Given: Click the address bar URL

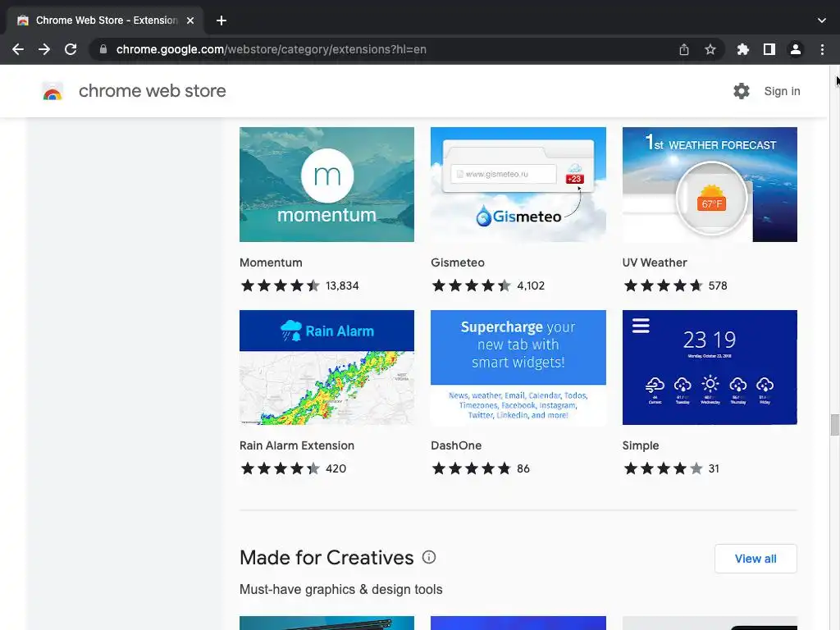Looking at the screenshot, I should pyautogui.click(x=271, y=49).
